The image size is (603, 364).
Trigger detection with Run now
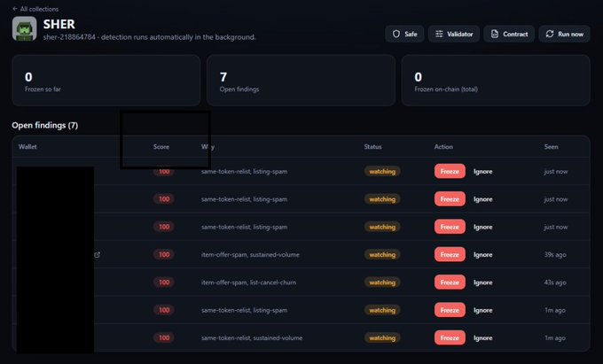coord(565,34)
